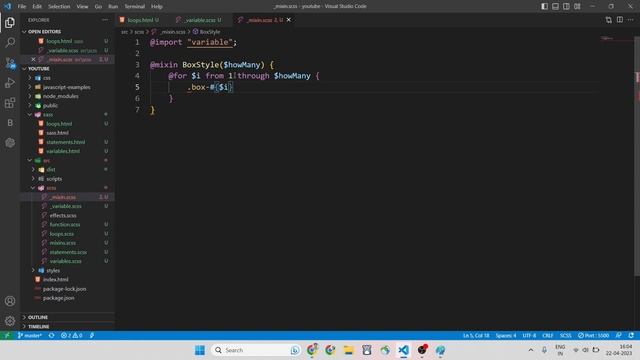Open the Search view in activity bar
Image resolution: width=640 pixels, height=360 pixels.
click(x=10, y=42)
